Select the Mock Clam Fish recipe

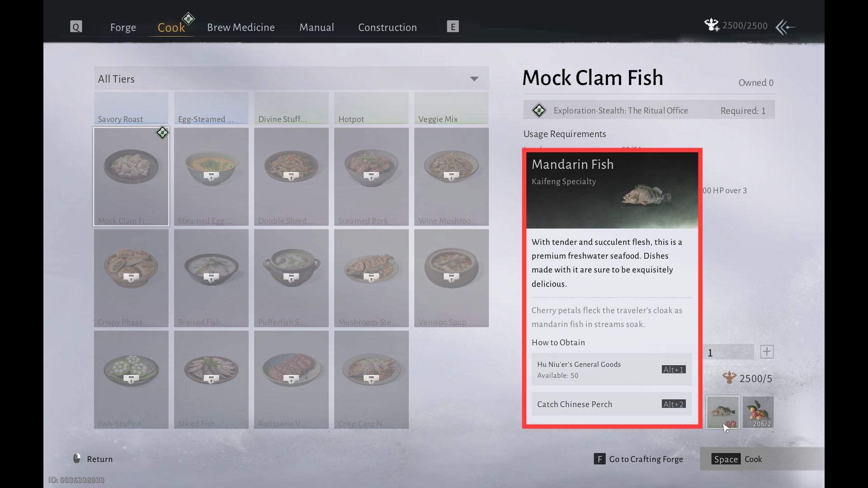tap(131, 176)
